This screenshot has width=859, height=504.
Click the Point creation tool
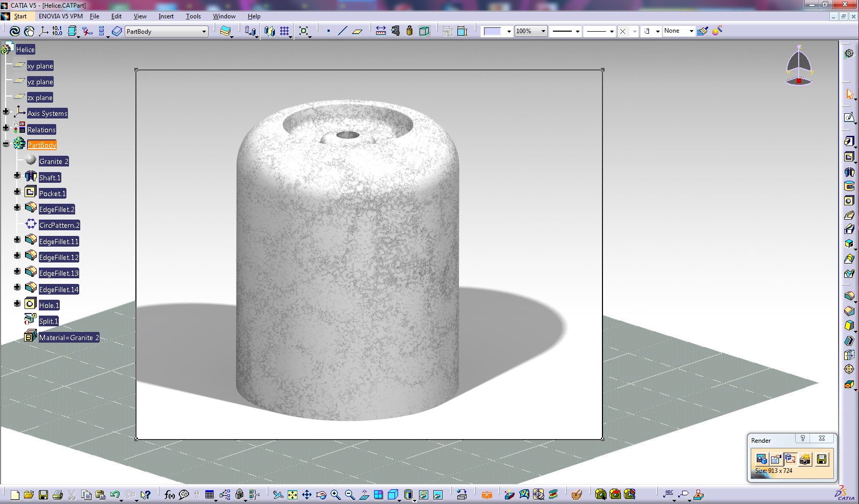pyautogui.click(x=328, y=31)
